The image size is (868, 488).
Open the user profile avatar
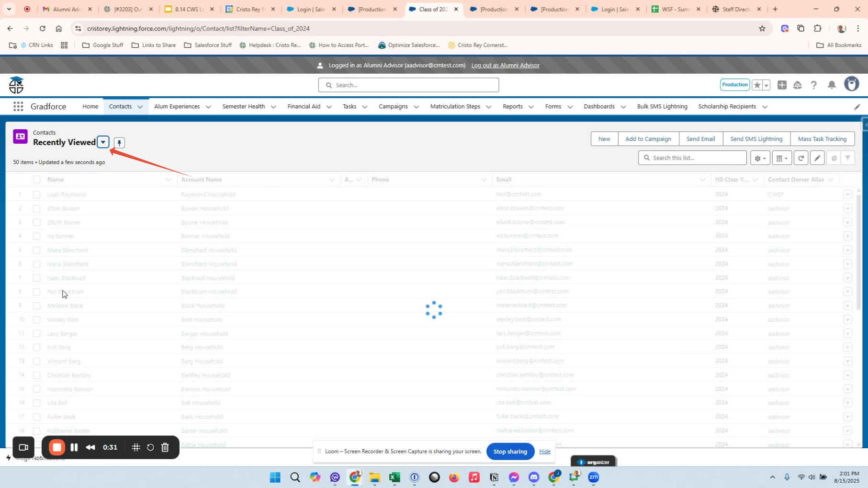click(851, 84)
